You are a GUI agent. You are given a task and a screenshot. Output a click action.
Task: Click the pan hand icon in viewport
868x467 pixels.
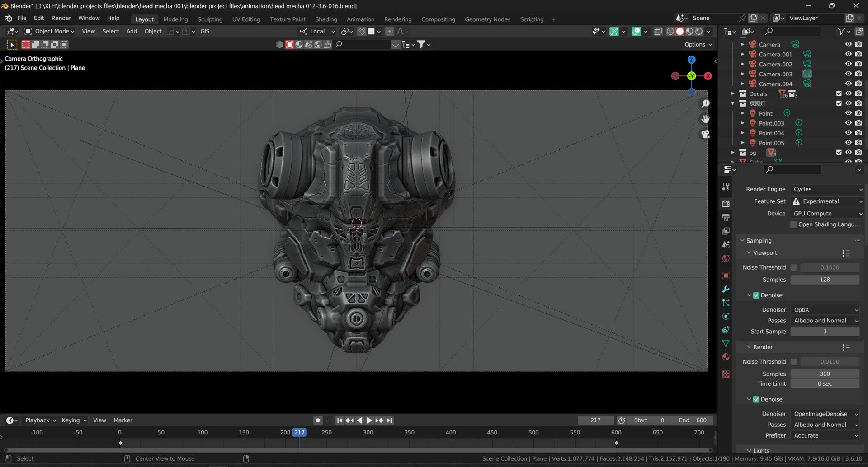pyautogui.click(x=705, y=119)
